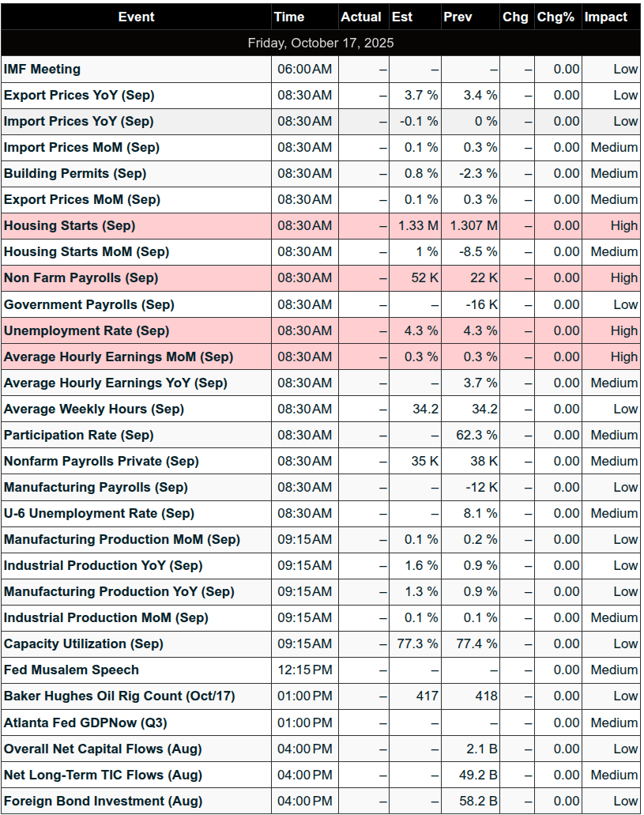Click the Actual column header
The width and height of the screenshot is (644, 815).
360,17
